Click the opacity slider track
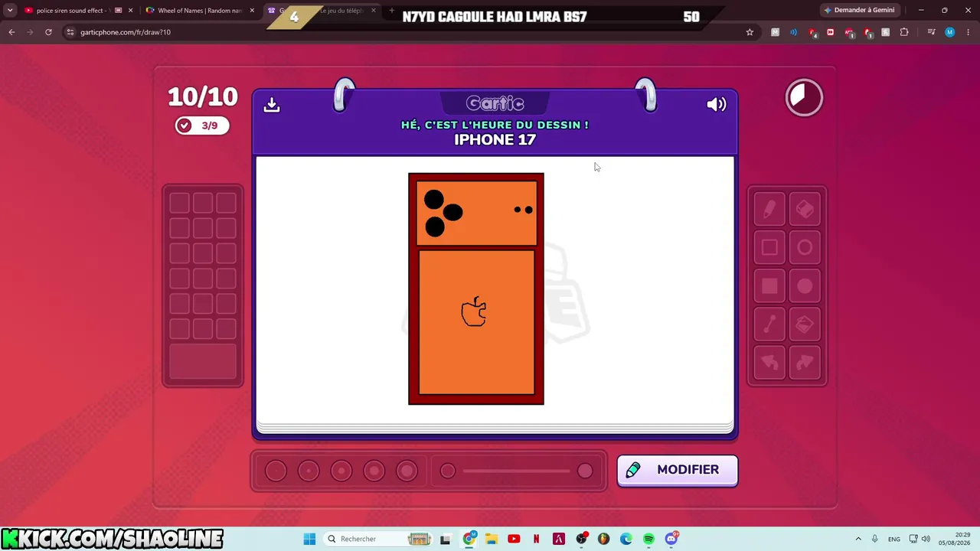The height and width of the screenshot is (551, 980). (517, 471)
